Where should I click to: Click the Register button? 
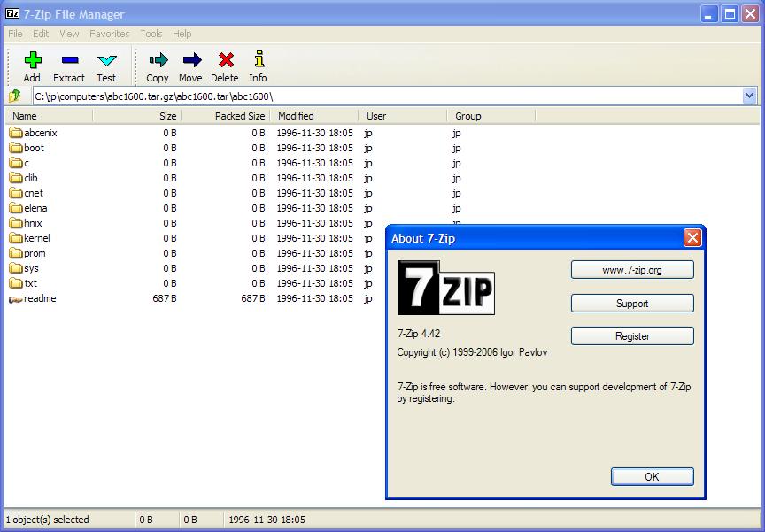(632, 336)
